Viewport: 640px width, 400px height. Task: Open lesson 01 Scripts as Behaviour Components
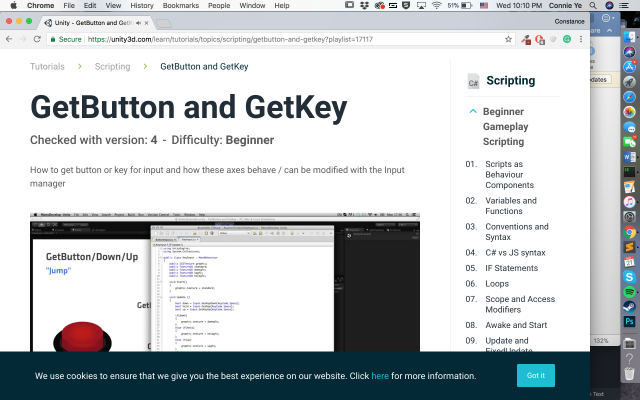[x=509, y=174]
